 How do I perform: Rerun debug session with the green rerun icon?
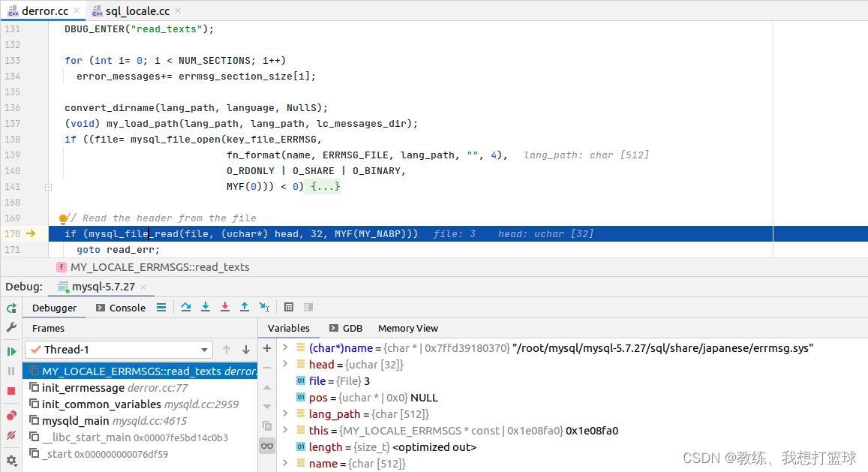[11, 308]
